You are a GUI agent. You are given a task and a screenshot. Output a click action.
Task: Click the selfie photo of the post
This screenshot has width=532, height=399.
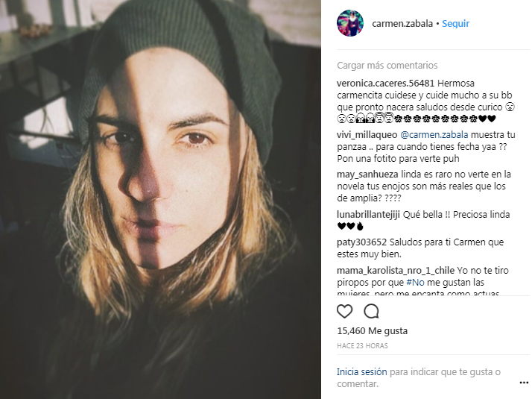point(160,199)
